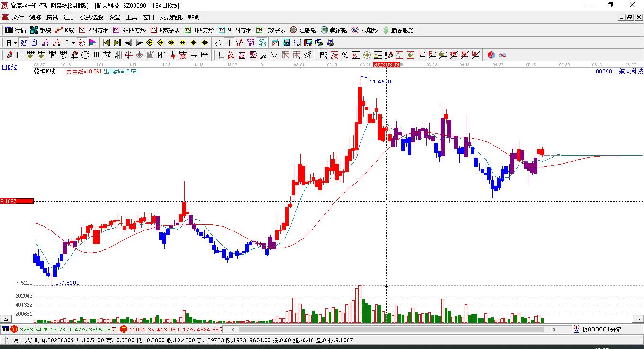Open the 江恩轮 Gann wheel
This screenshot has height=349, width=644.
(x=303, y=30)
